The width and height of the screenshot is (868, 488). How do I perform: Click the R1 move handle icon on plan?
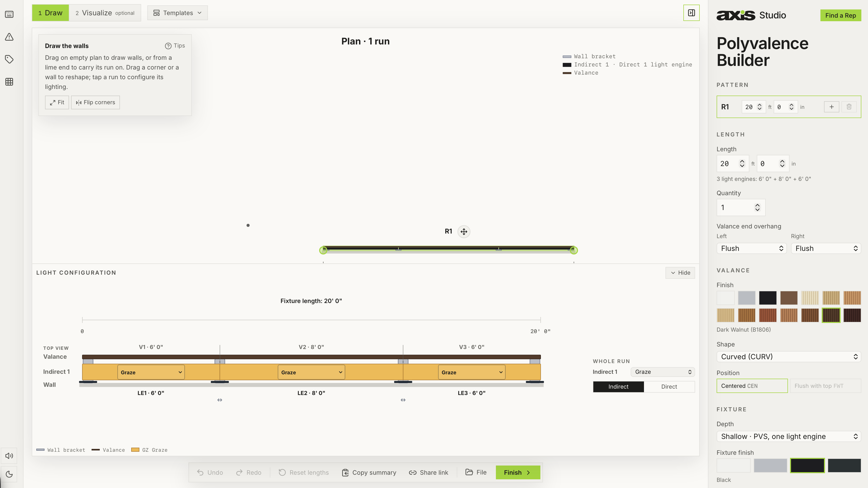[x=464, y=231]
